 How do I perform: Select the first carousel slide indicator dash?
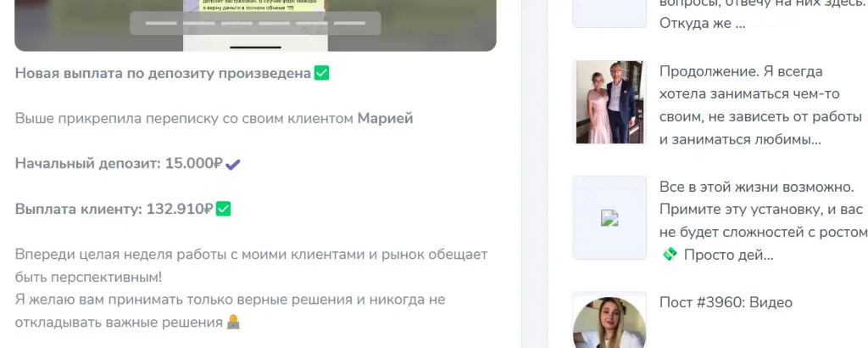click(161, 23)
